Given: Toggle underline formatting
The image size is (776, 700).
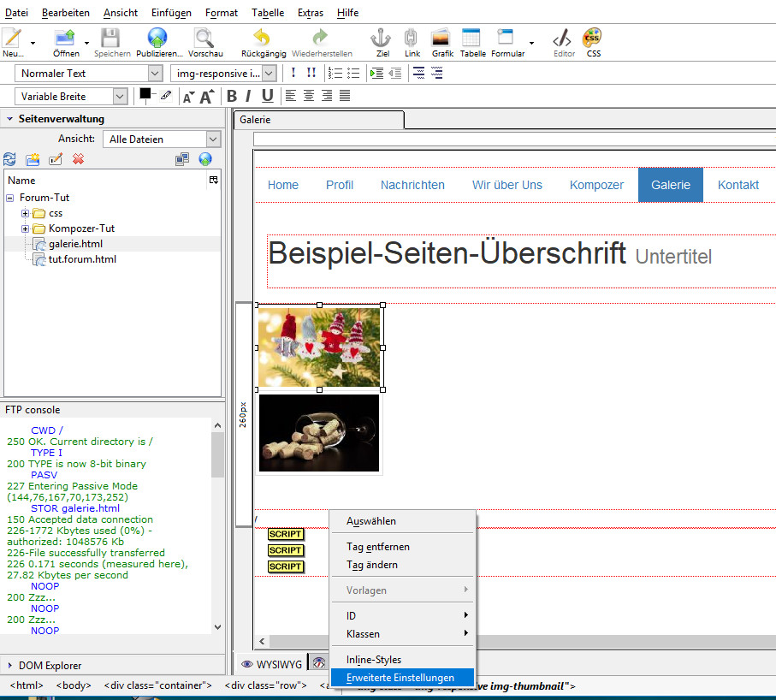Looking at the screenshot, I should [x=267, y=96].
